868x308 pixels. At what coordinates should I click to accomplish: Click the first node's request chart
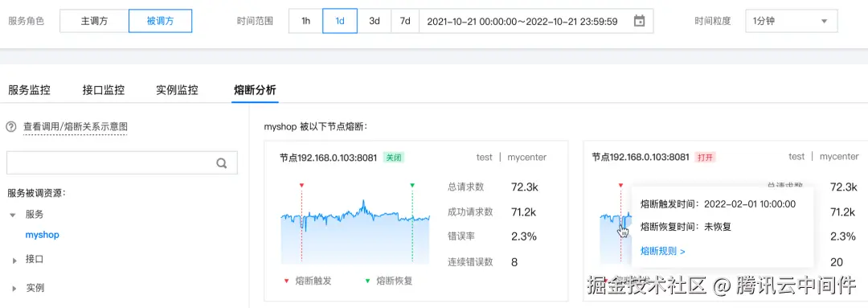click(x=355, y=232)
